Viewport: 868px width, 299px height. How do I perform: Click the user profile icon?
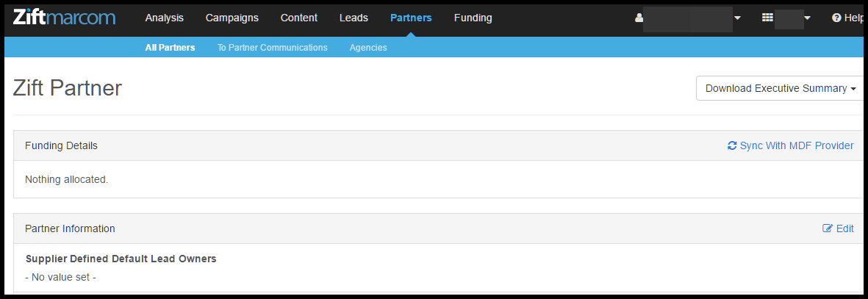click(639, 18)
